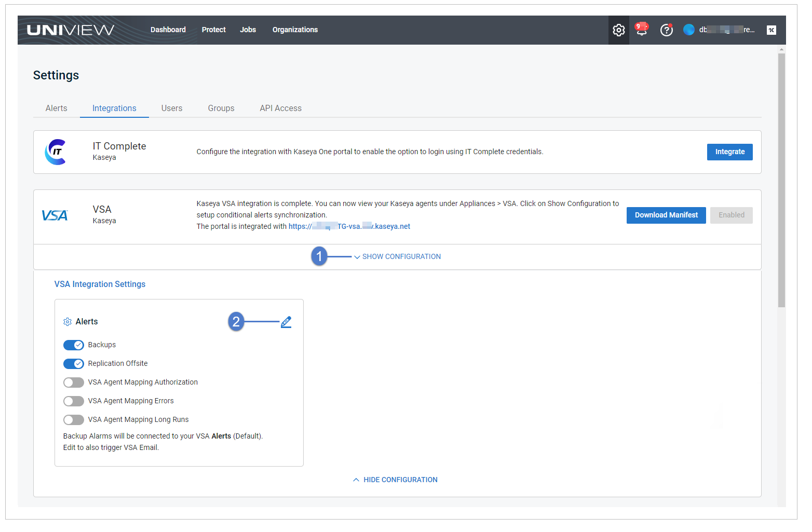Viewport: 812px width, 532px height.
Task: Open the help question mark icon
Action: point(667,30)
